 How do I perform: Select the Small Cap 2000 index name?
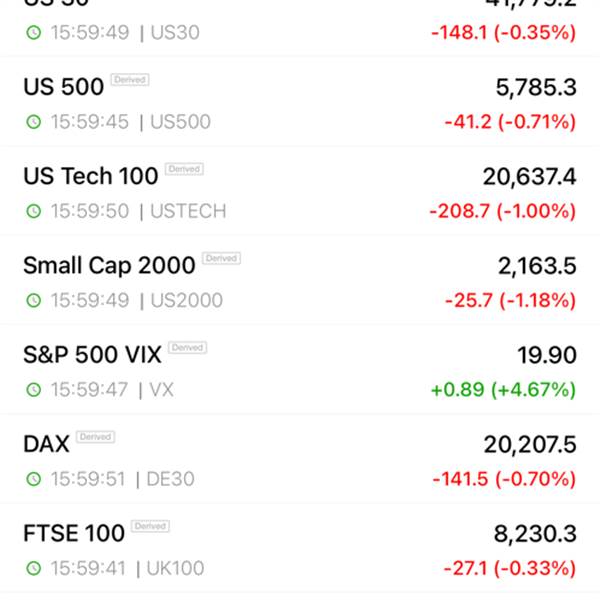109,265
